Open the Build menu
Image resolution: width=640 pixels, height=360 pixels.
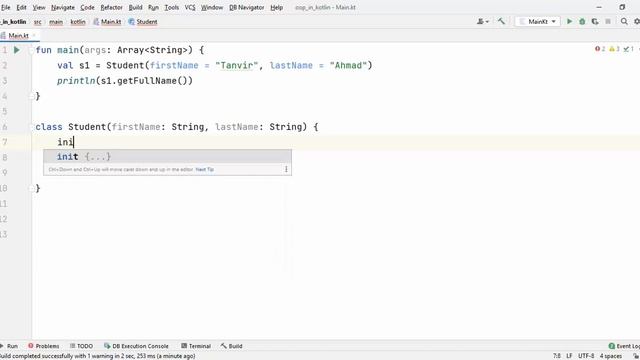tap(135, 7)
